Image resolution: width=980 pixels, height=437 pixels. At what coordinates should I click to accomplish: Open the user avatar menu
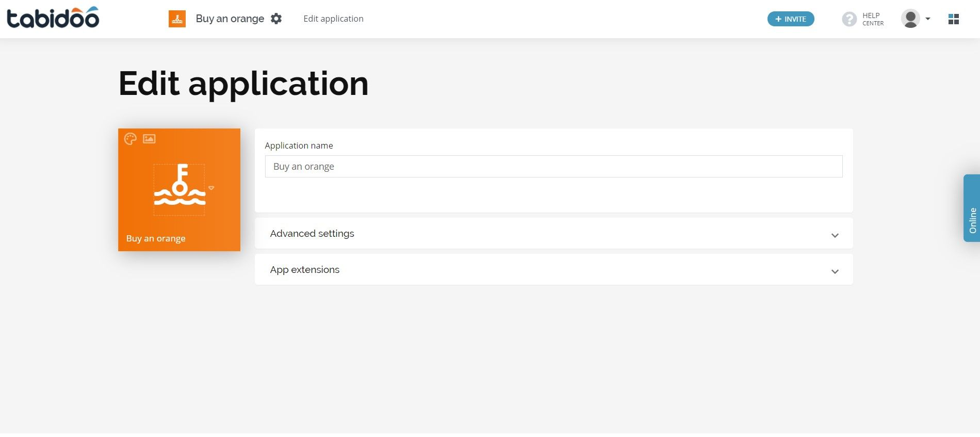pyautogui.click(x=910, y=19)
